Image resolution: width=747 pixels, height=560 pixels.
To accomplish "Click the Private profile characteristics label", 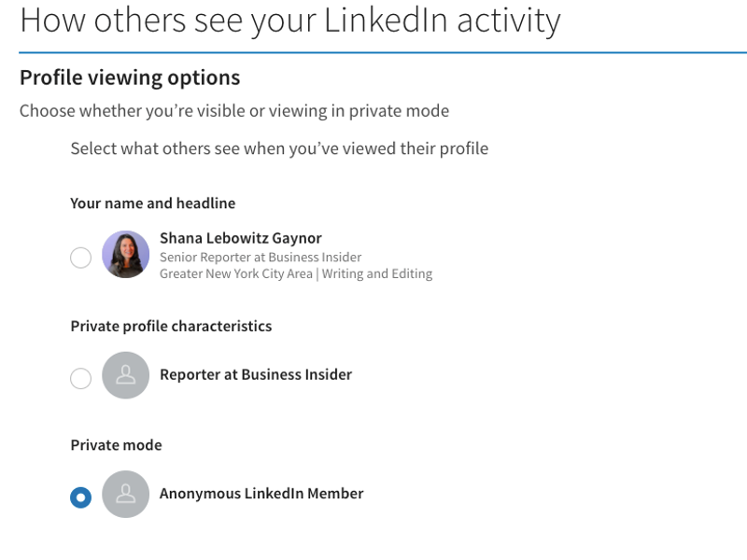I will (171, 326).
